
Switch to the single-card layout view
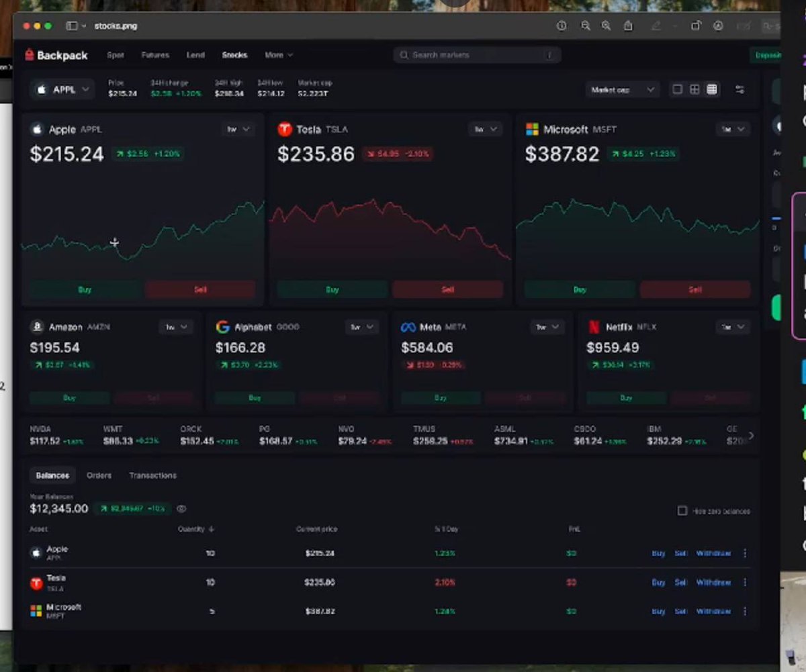[x=677, y=89]
